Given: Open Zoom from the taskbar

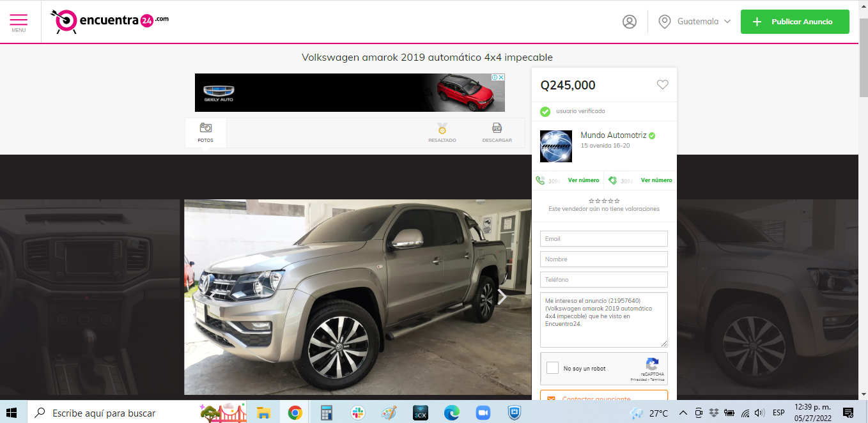Looking at the screenshot, I should (483, 413).
